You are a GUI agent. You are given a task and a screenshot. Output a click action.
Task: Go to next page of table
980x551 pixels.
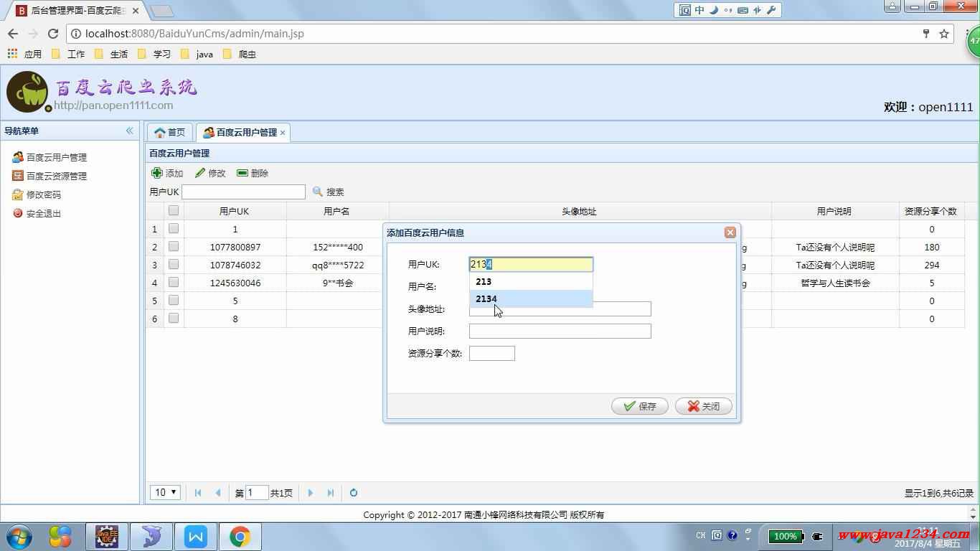311,493
